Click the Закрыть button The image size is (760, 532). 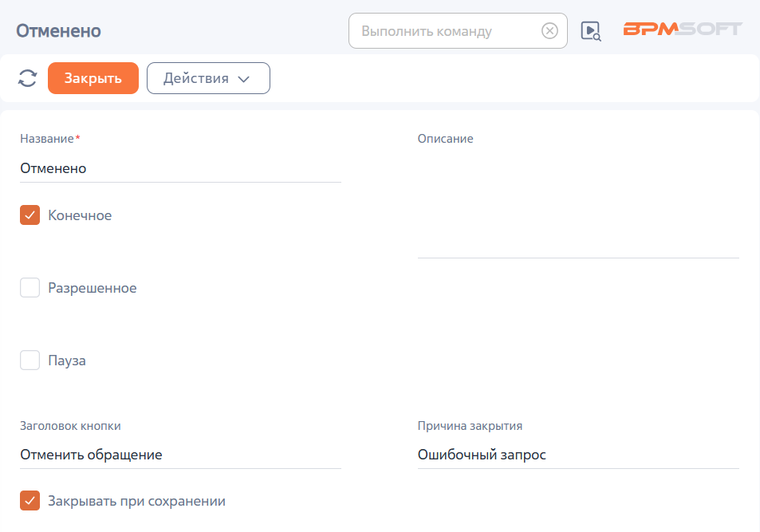click(93, 78)
